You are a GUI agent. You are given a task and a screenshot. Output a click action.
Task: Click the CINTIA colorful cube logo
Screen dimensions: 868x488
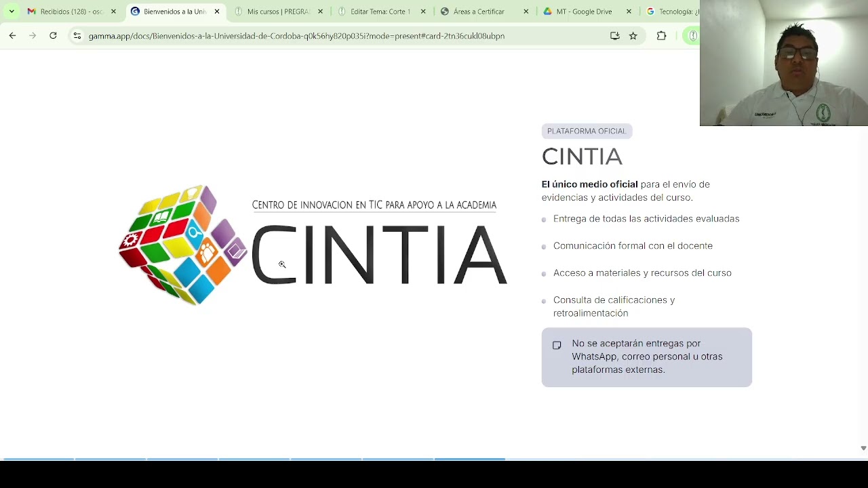coord(184,245)
